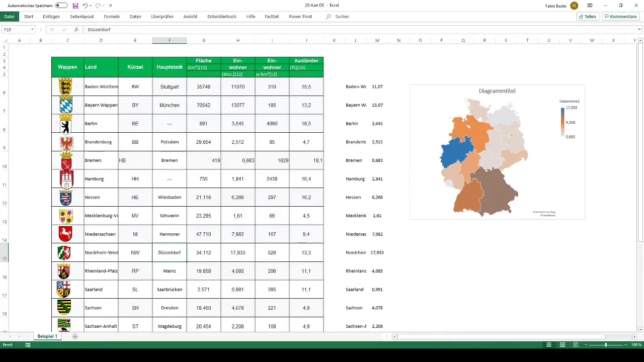This screenshot has width=644, height=362.
Task: Click the Save disk icon
Action: (75, 6)
